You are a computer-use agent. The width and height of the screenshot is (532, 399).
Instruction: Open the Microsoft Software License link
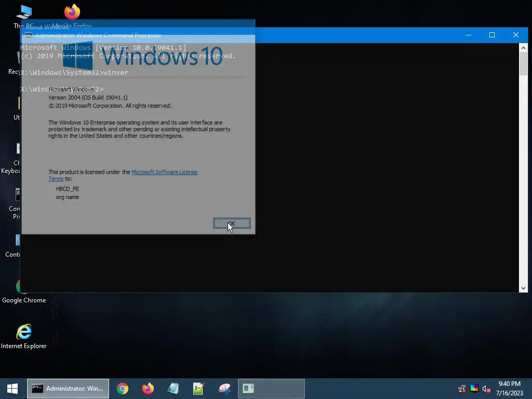point(164,172)
